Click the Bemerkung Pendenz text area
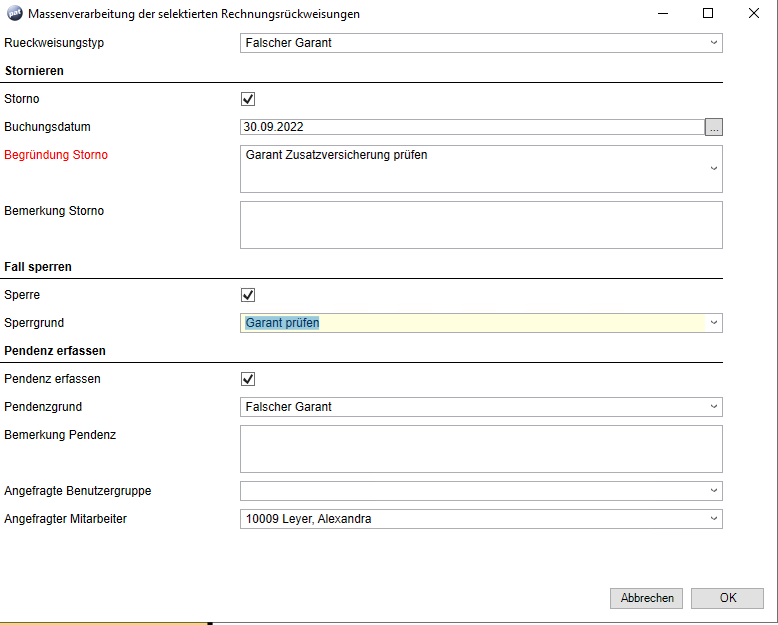 pyautogui.click(x=480, y=449)
